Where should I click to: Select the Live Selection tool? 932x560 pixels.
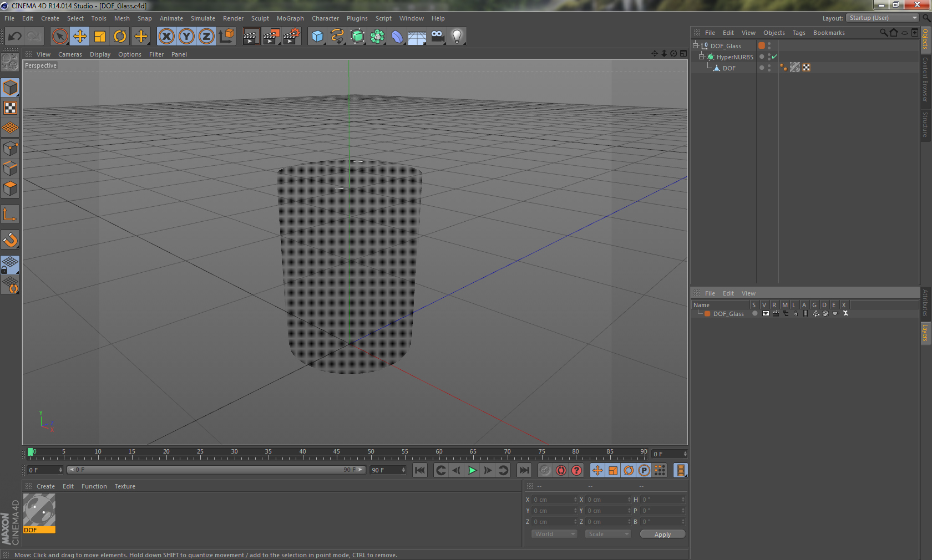59,37
